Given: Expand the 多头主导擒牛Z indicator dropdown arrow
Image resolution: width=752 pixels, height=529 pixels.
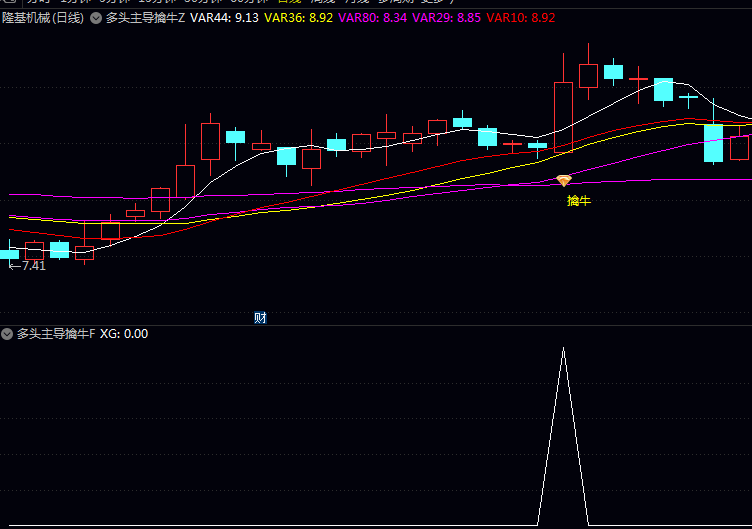Looking at the screenshot, I should (x=95, y=18).
